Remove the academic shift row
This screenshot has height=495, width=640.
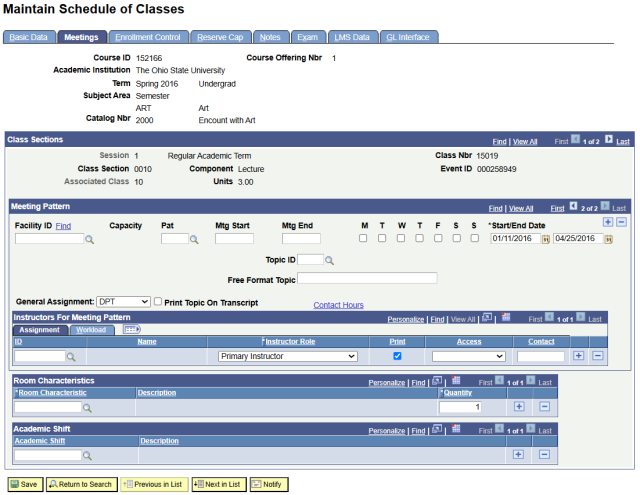point(544,454)
